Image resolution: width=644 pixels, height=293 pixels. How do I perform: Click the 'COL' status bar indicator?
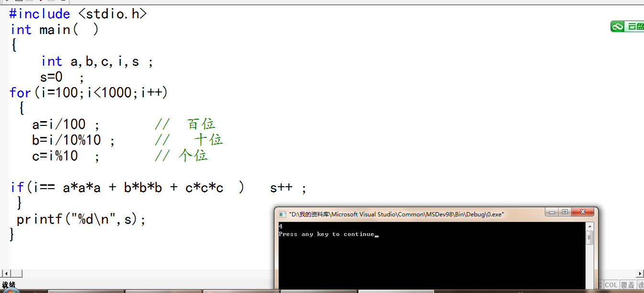point(611,285)
